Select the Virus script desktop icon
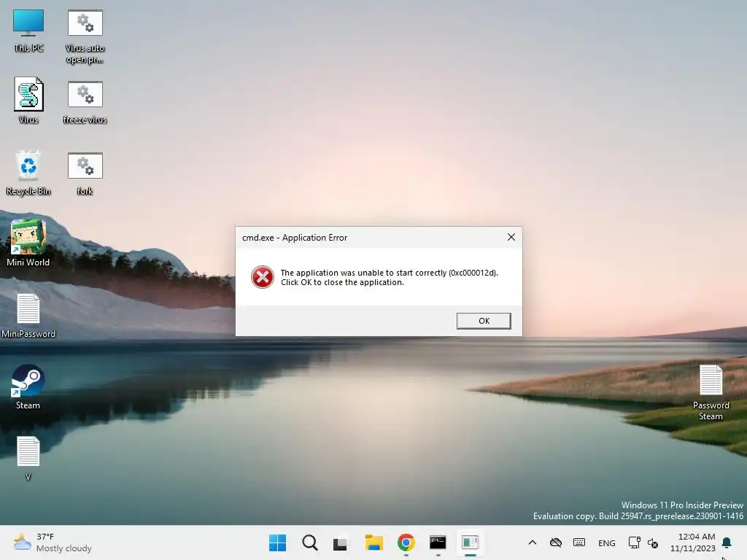Screen dimensions: 747x560 click(28, 101)
